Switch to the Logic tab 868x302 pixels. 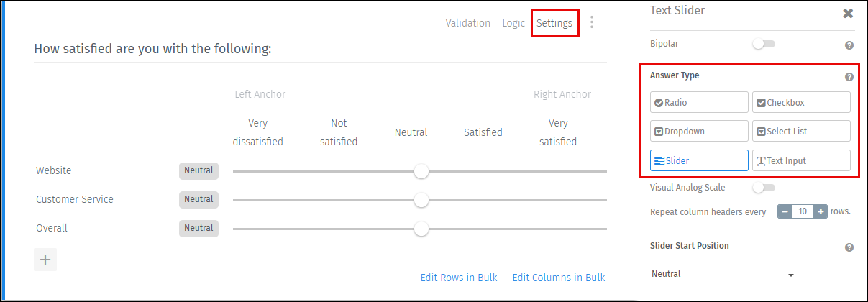pyautogui.click(x=513, y=23)
